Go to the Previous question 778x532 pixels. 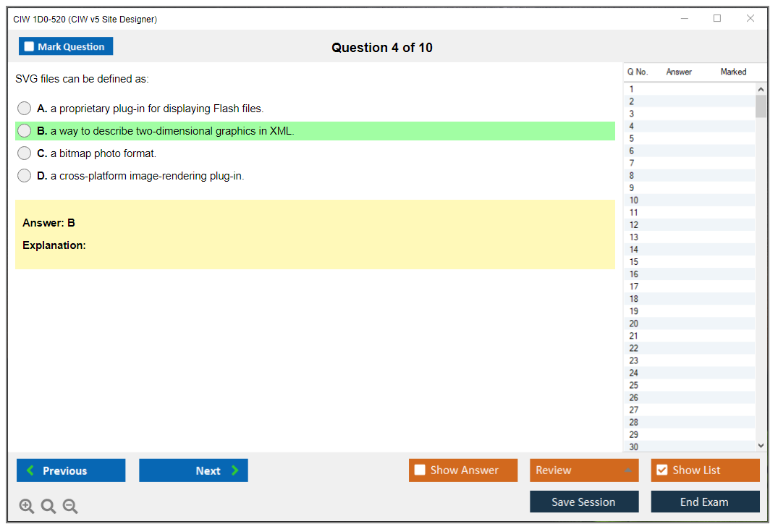[x=71, y=470]
